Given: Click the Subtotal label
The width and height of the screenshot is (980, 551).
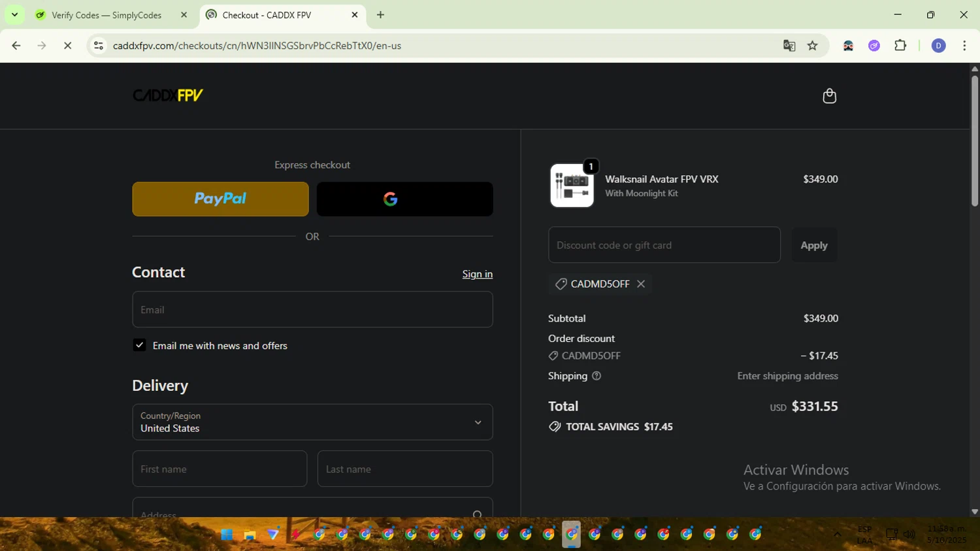Looking at the screenshot, I should [x=567, y=318].
